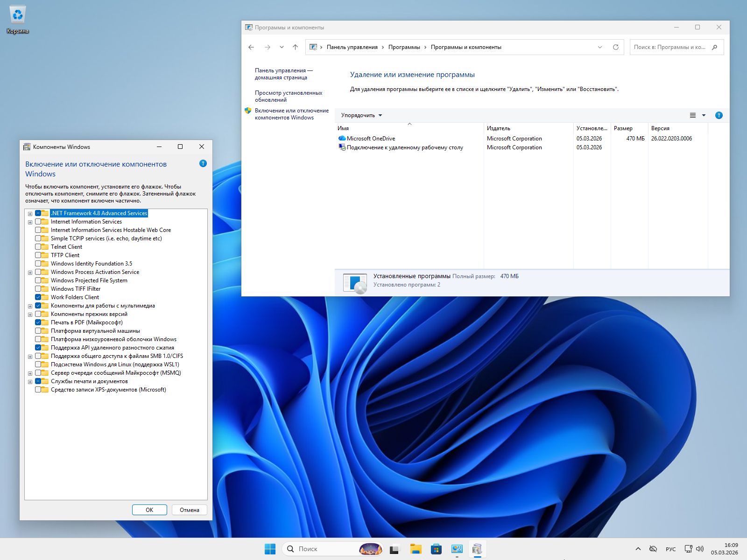Click the Microsoft OneDrive cloud icon

341,138
